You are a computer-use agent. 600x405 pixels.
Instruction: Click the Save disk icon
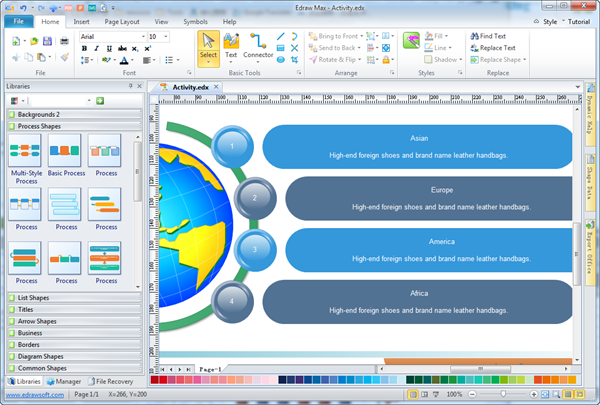click(47, 41)
